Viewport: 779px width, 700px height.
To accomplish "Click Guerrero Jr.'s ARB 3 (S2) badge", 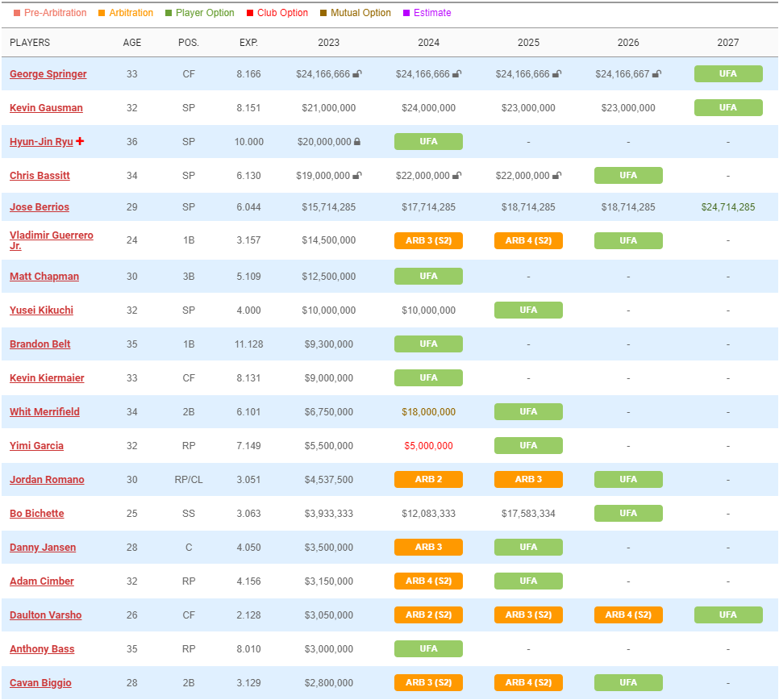I will 428,240.
